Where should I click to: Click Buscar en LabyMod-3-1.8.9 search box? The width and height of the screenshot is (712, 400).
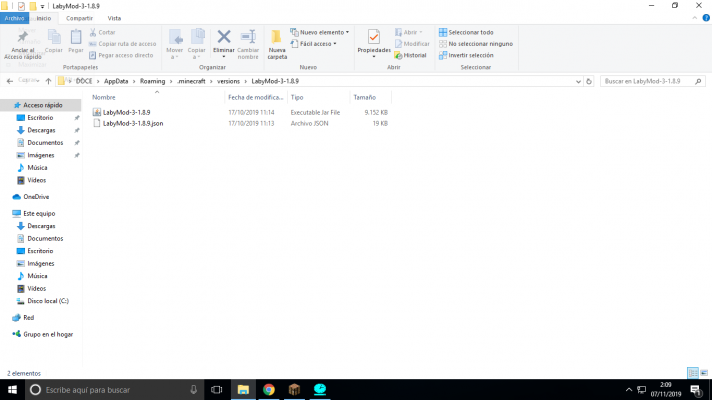click(x=653, y=81)
